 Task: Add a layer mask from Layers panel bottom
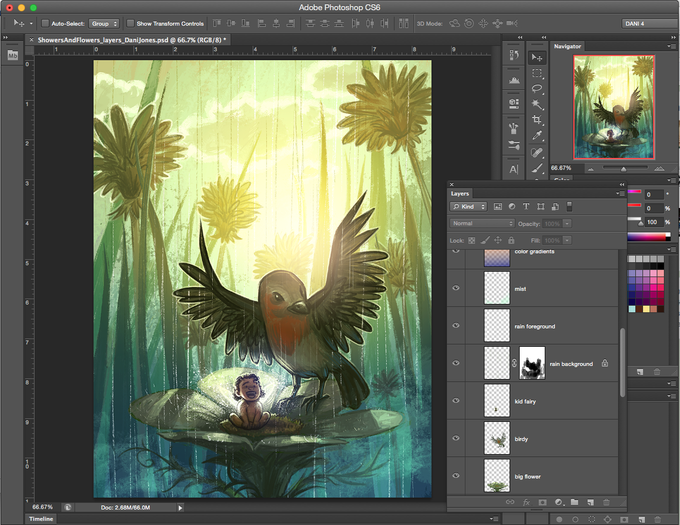point(542,502)
